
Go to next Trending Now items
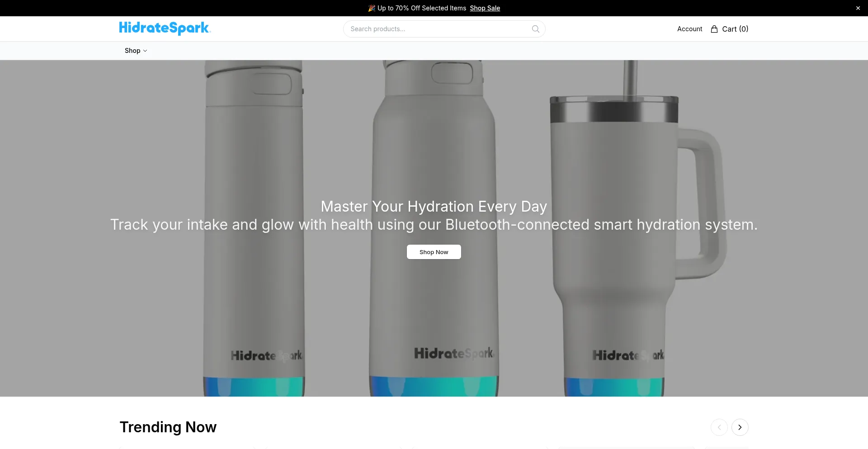740,427
